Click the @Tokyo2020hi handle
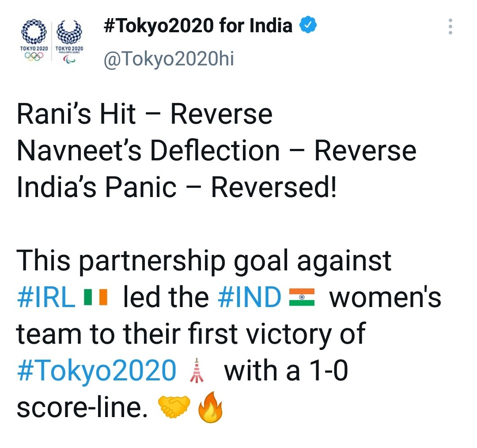Viewport: 477px width, 448px height. pos(168,59)
